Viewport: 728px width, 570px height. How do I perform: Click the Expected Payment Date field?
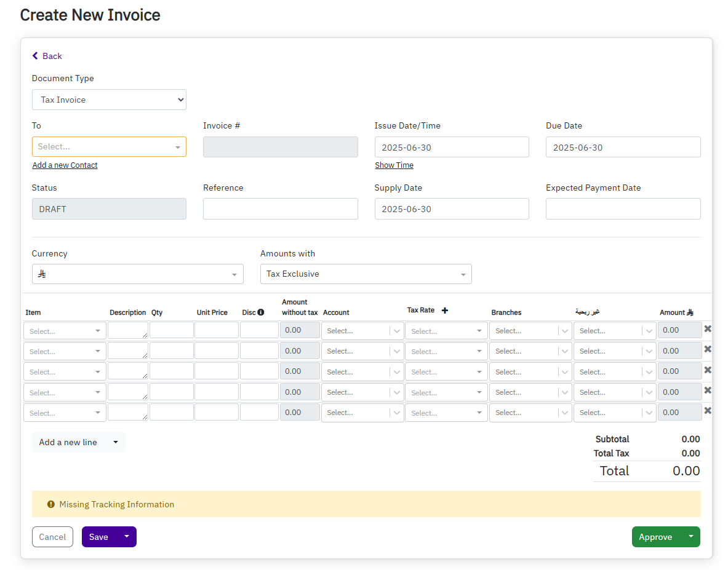[623, 209]
